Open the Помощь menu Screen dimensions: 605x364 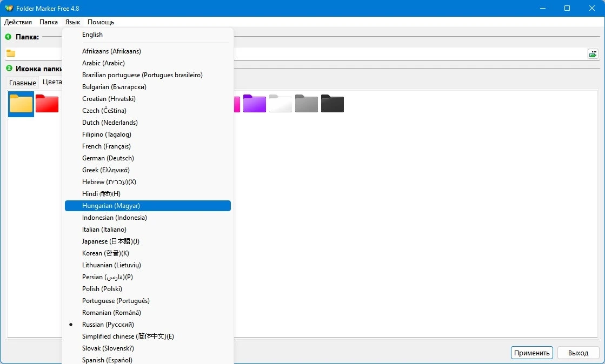[101, 22]
